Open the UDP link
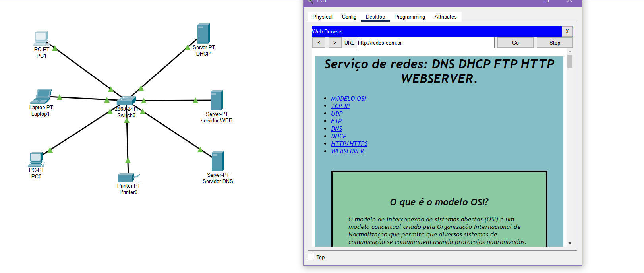This screenshot has height=273, width=644. [337, 114]
